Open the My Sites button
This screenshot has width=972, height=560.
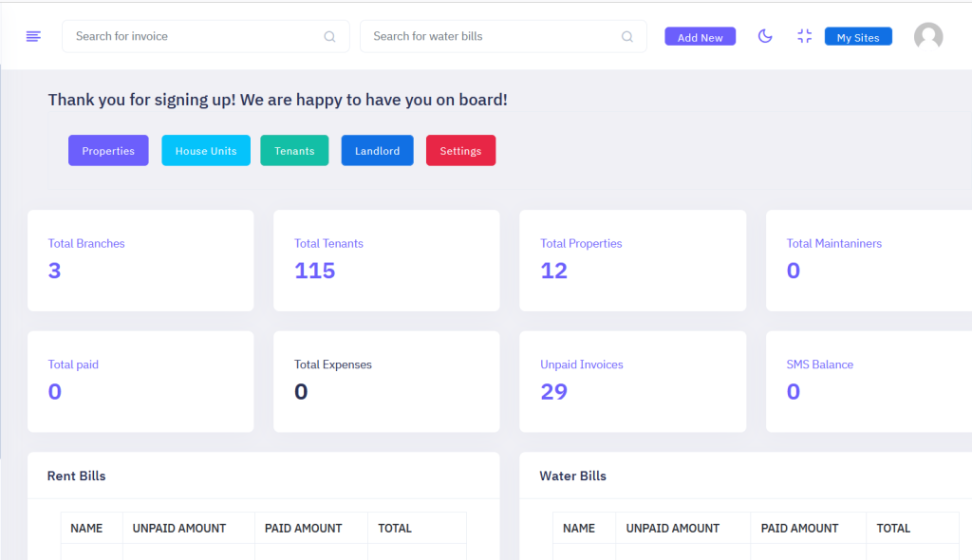pyautogui.click(x=858, y=37)
